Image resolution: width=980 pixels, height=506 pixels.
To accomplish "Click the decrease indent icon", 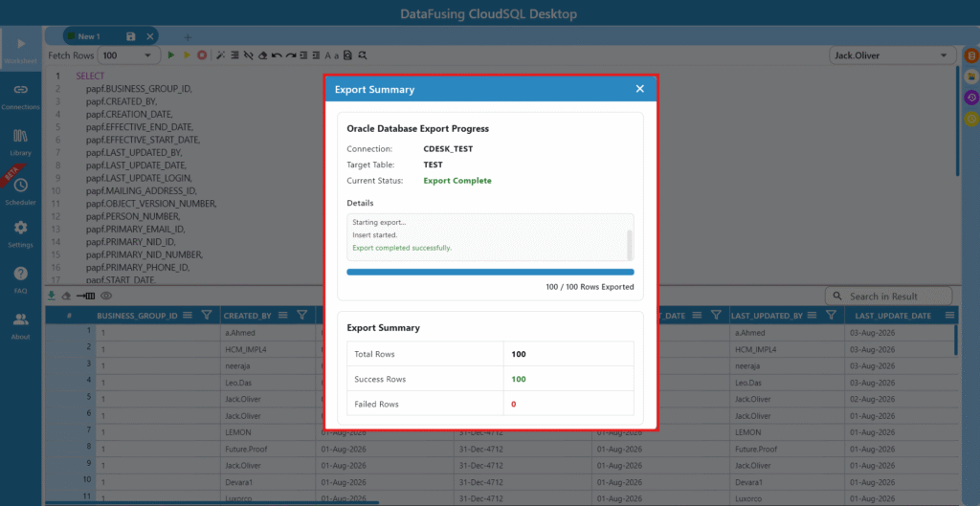I will click(x=316, y=55).
